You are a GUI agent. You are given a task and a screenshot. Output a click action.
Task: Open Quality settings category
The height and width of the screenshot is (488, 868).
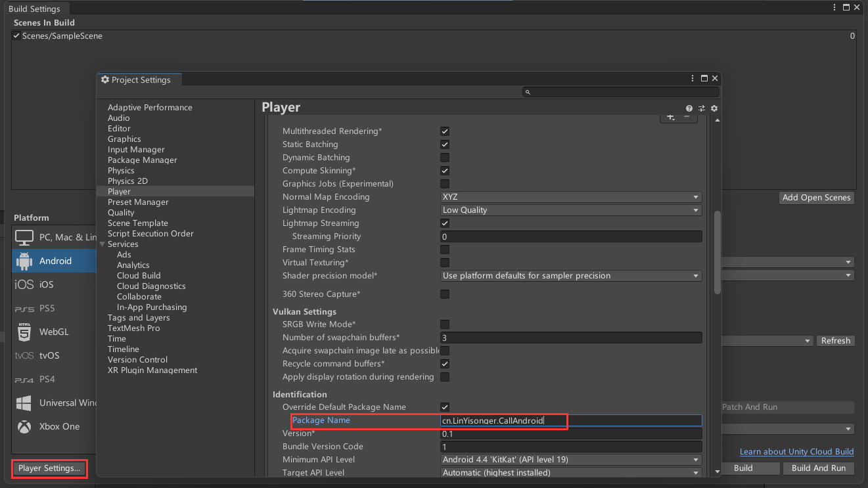click(x=121, y=213)
